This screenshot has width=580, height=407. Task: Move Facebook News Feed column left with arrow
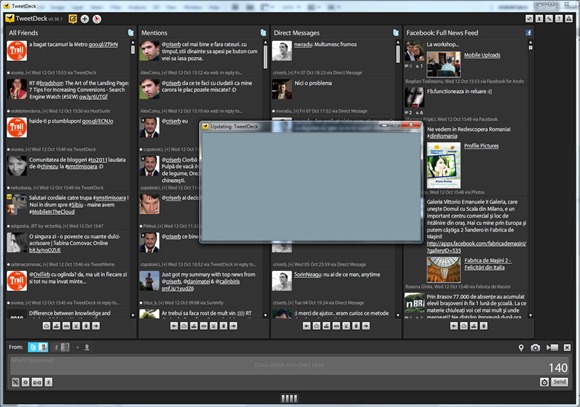(454, 326)
